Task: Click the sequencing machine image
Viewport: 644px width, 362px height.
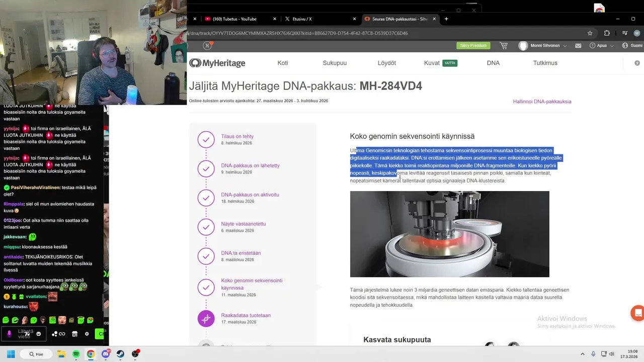Action: click(x=449, y=234)
